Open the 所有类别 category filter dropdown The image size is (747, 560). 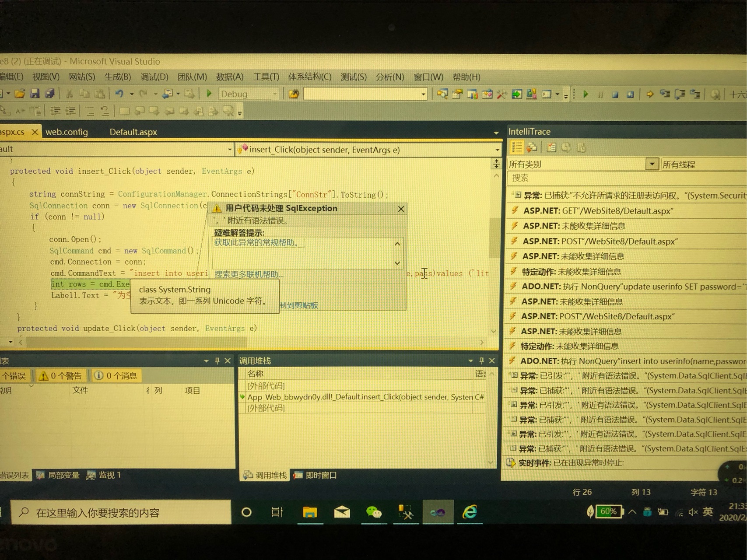(x=652, y=164)
